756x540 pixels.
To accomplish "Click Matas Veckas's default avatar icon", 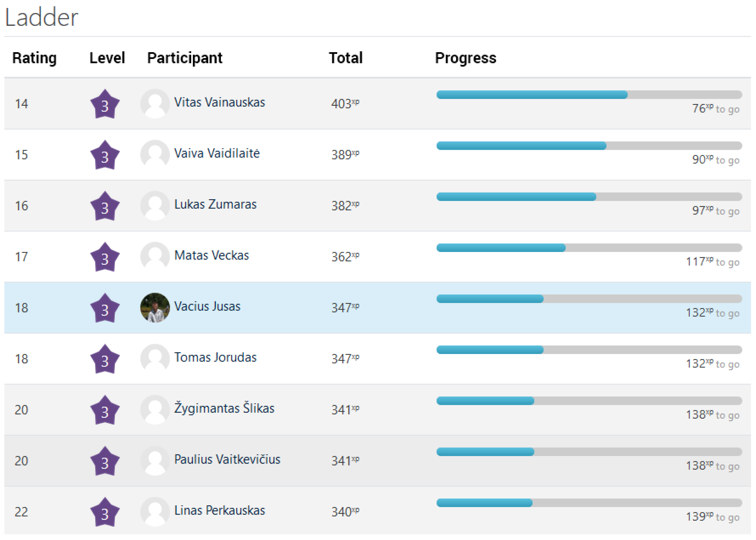I will coord(155,257).
